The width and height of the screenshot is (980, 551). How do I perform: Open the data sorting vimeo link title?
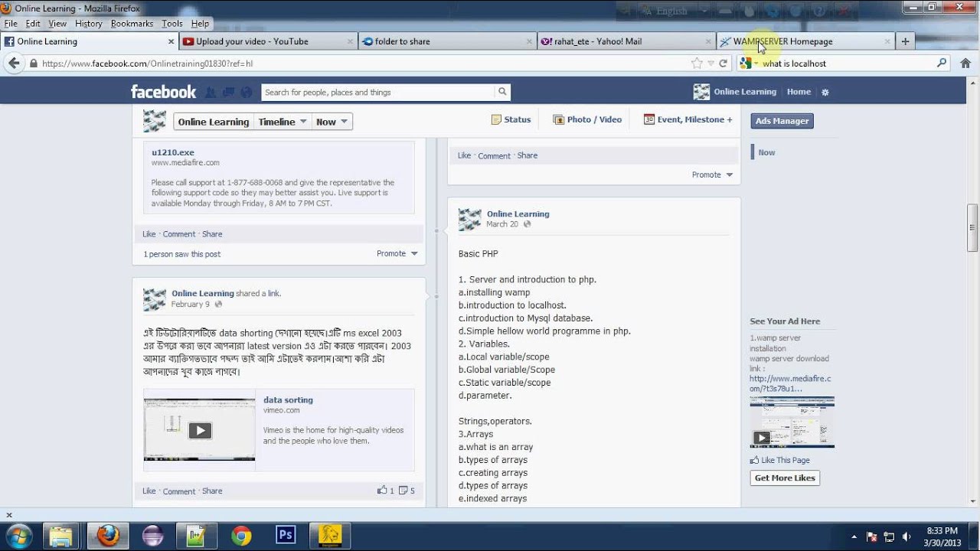point(288,399)
